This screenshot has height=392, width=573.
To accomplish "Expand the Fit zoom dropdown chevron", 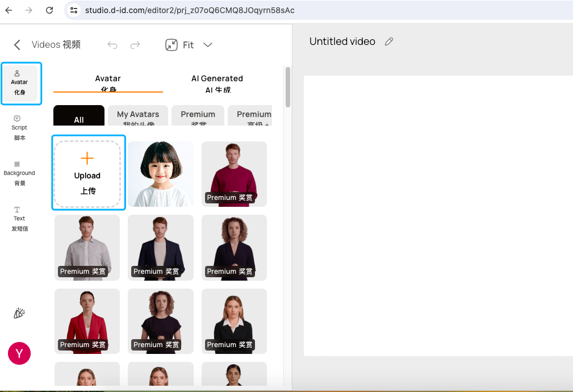I will [x=208, y=45].
